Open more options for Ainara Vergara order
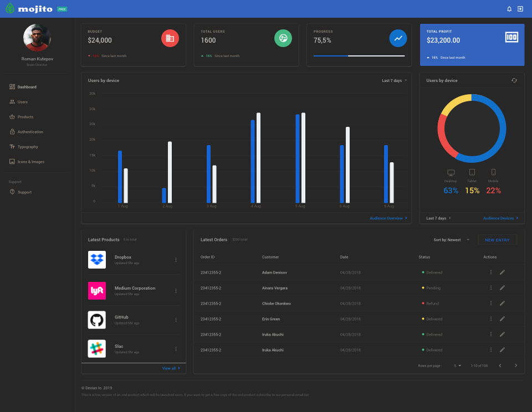Screen dimensions: 532x412 pyautogui.click(x=490, y=288)
